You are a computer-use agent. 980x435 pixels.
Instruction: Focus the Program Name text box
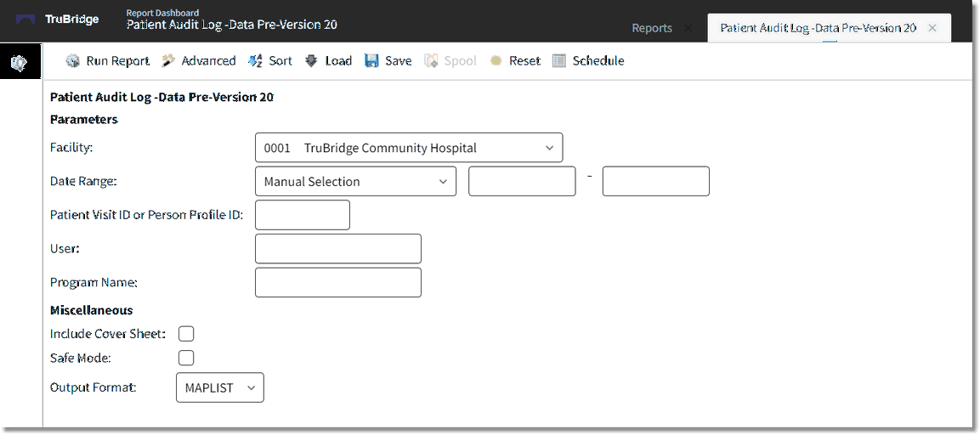pyautogui.click(x=337, y=283)
